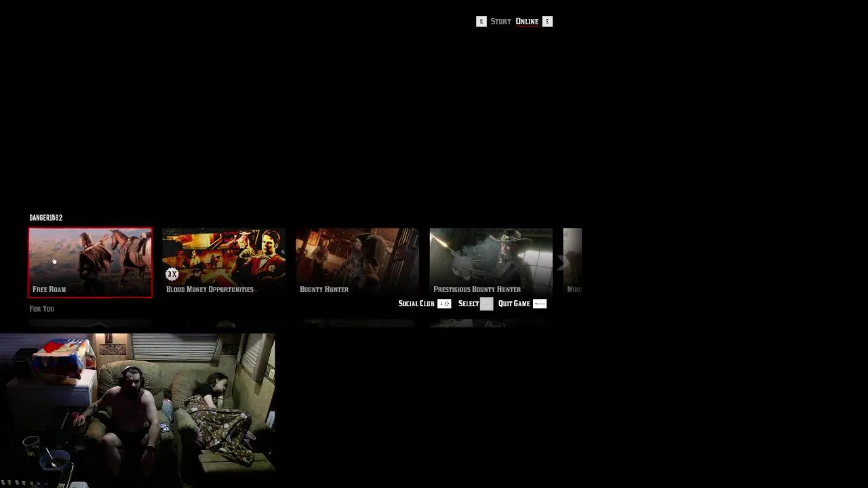The height and width of the screenshot is (488, 868).
Task: Open the Free Roam tile
Action: click(x=90, y=262)
